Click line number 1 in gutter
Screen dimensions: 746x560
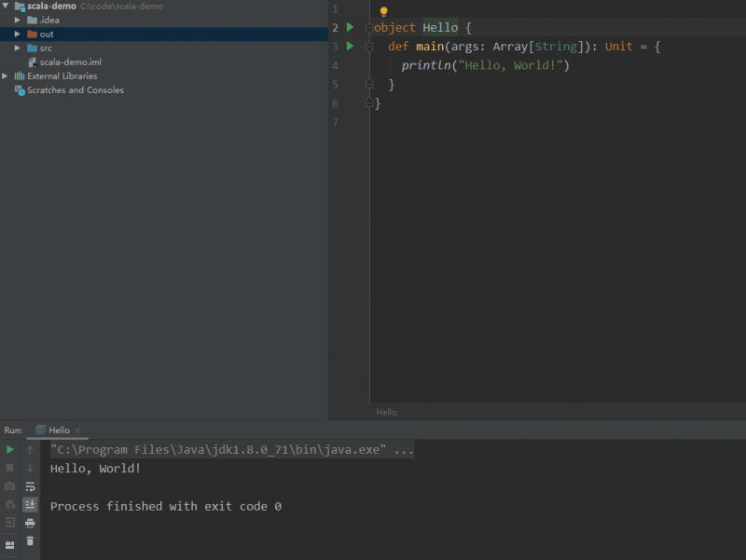pos(336,9)
